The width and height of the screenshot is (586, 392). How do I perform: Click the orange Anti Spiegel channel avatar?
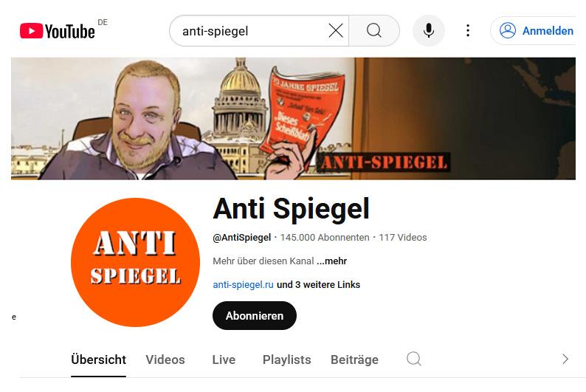(x=135, y=262)
